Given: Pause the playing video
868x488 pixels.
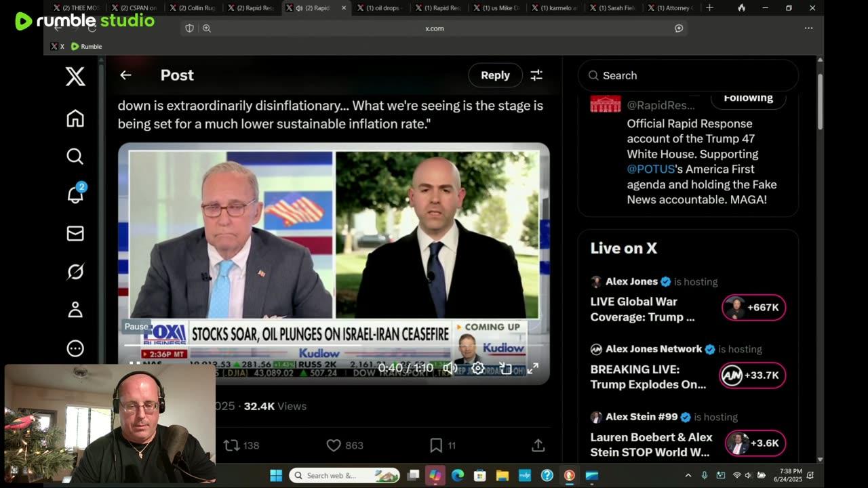Looking at the screenshot, I should [x=134, y=366].
